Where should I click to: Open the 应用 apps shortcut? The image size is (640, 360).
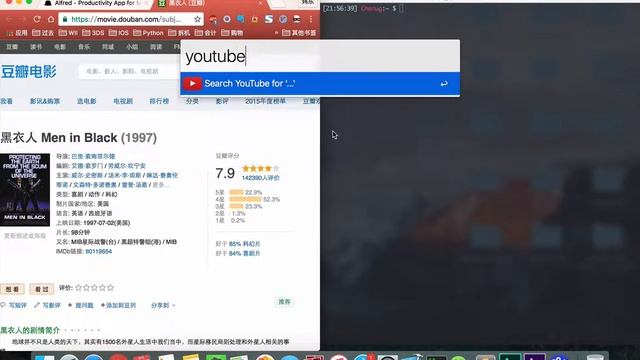point(17,33)
